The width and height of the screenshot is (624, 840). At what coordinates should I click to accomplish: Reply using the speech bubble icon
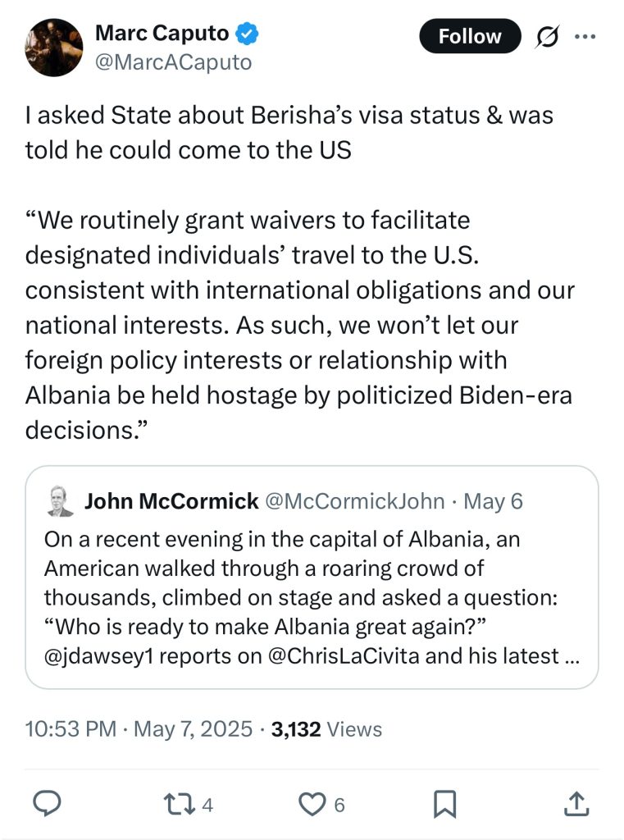pos(47,804)
